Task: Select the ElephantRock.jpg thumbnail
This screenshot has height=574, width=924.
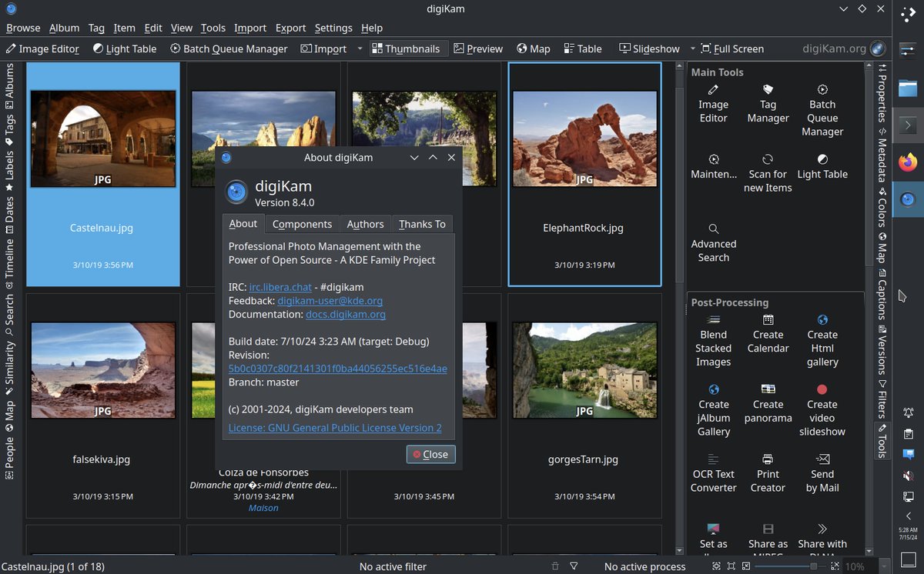Action: coord(584,138)
